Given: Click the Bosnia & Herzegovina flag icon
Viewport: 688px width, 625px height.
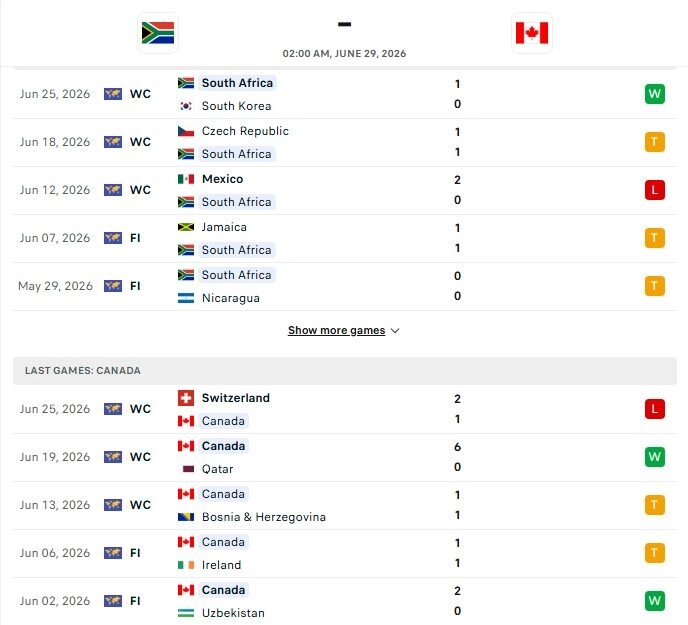Looking at the screenshot, I should click(x=186, y=517).
